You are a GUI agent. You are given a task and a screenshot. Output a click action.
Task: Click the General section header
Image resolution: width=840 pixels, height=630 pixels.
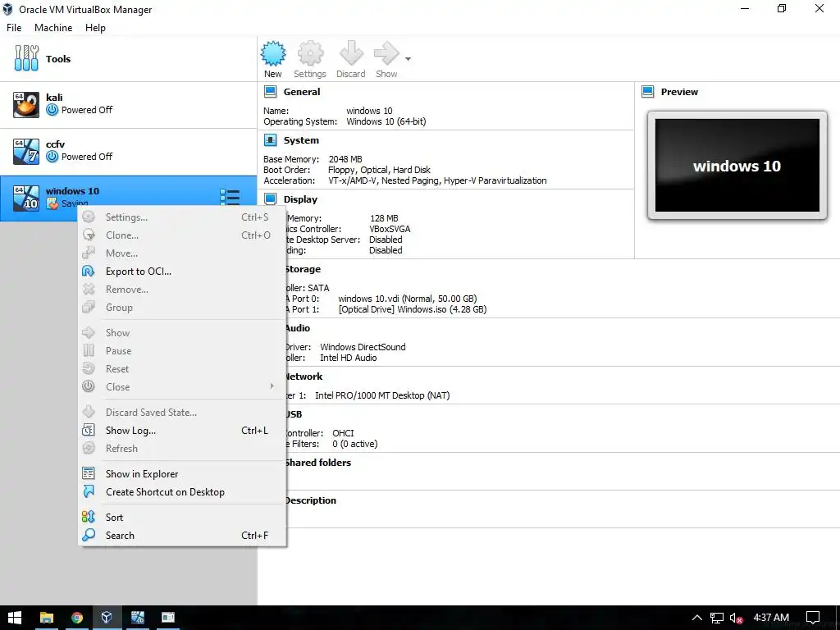[302, 92]
